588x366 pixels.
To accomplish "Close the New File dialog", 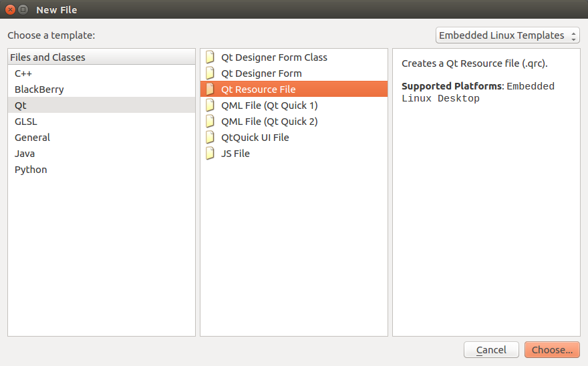I will click(x=11, y=10).
